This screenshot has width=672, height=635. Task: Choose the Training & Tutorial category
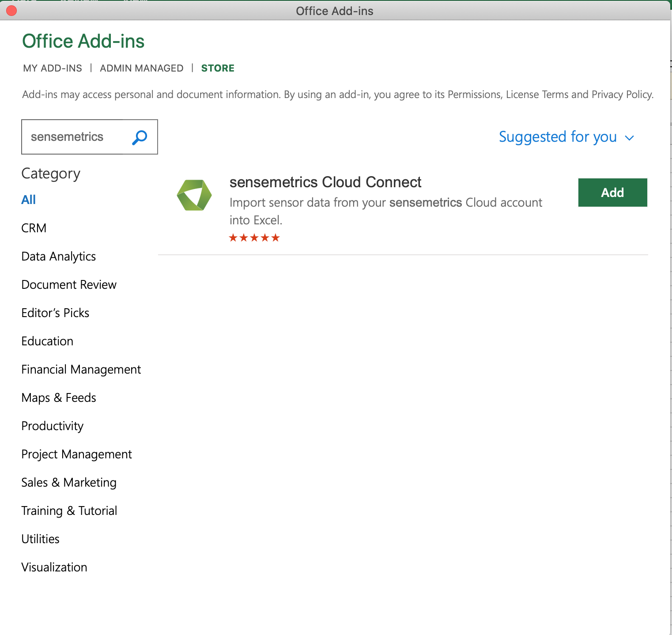[69, 510]
